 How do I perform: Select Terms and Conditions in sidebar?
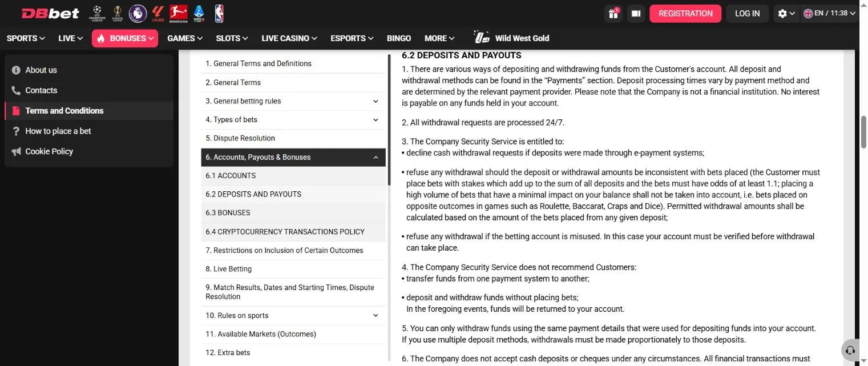89,111
